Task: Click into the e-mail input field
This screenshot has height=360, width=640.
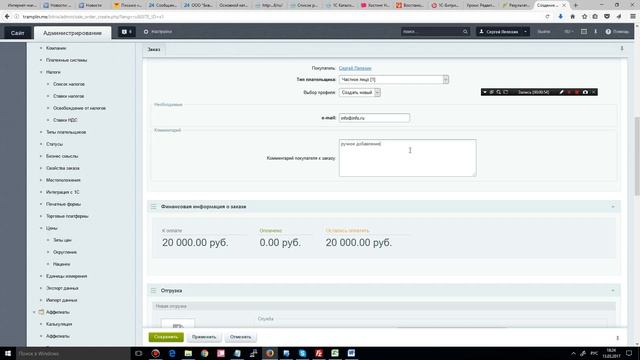Action: 374,118
